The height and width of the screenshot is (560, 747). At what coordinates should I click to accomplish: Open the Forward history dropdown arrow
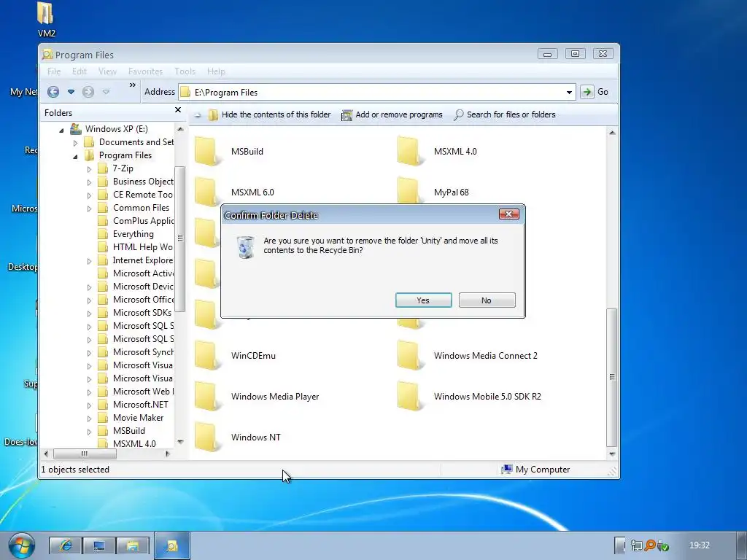(x=107, y=91)
